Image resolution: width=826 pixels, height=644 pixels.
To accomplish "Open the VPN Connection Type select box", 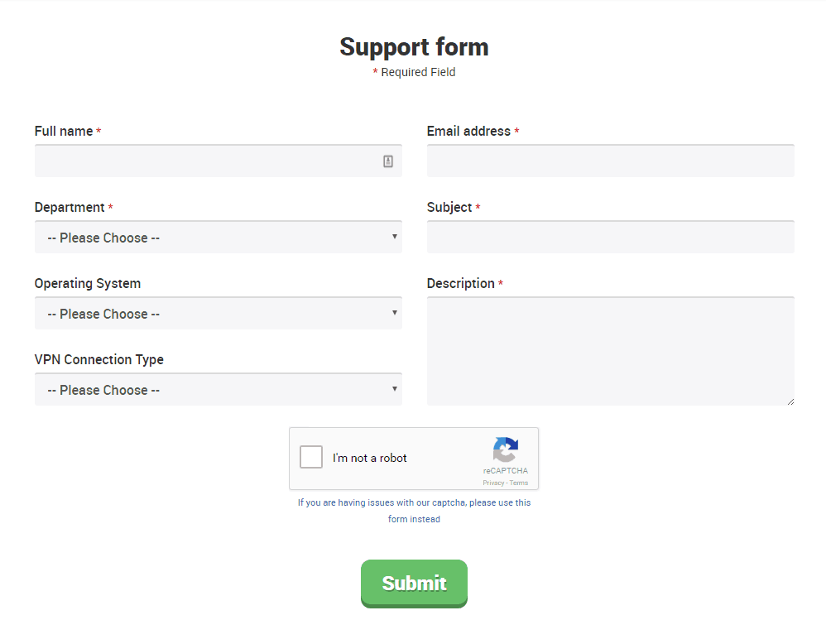I will [219, 389].
